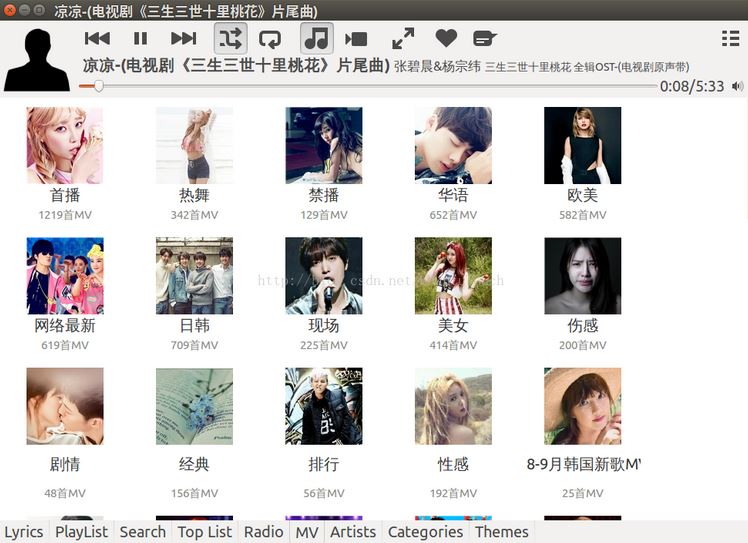Toggle repeat playback mode
748x543 pixels.
coord(270,39)
